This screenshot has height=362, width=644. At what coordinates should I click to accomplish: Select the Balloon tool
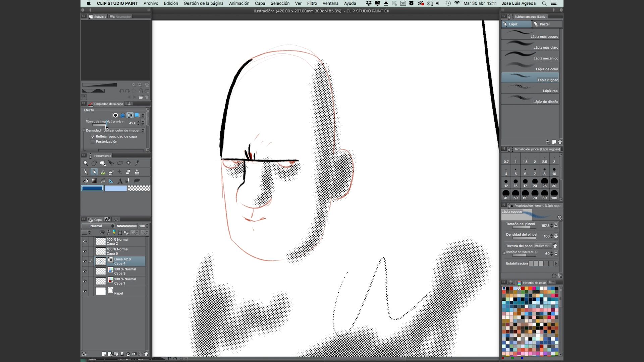click(x=137, y=181)
